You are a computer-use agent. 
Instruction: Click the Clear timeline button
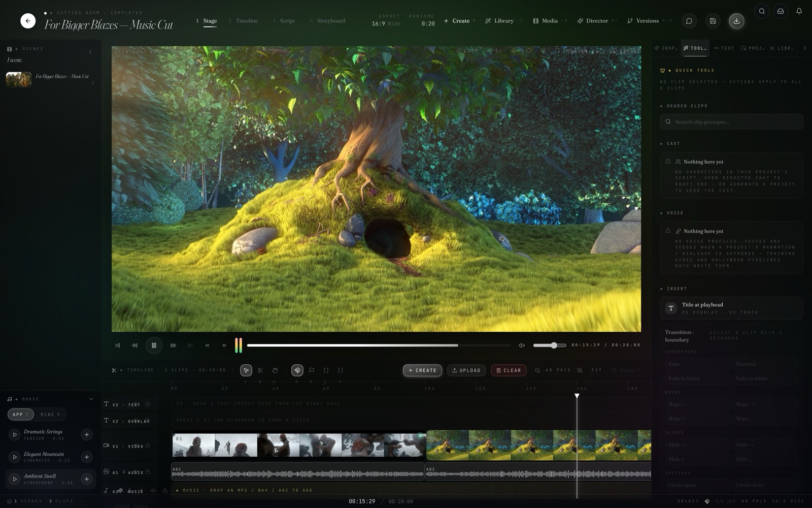(x=509, y=370)
